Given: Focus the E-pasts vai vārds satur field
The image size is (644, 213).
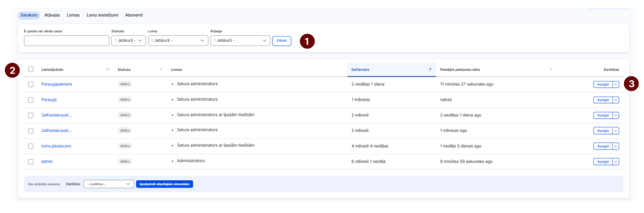Looking at the screenshot, I should [x=66, y=41].
